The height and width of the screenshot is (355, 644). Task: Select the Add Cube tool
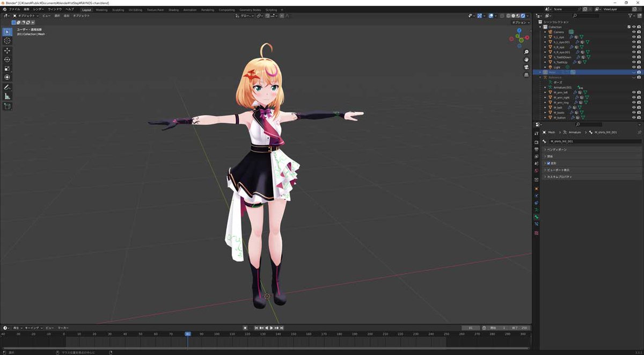coord(7,106)
